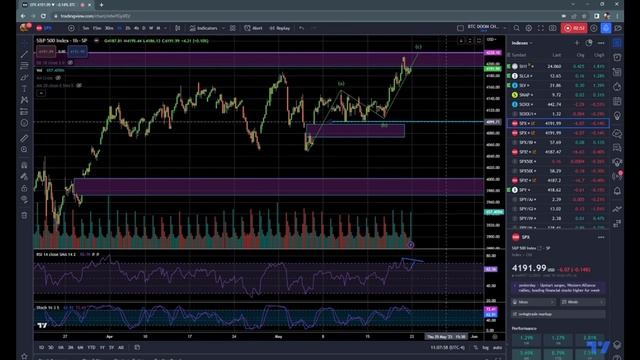Open the go to date calendar icon
The width and height of the screenshot is (640, 360).
pyautogui.click(x=137, y=347)
